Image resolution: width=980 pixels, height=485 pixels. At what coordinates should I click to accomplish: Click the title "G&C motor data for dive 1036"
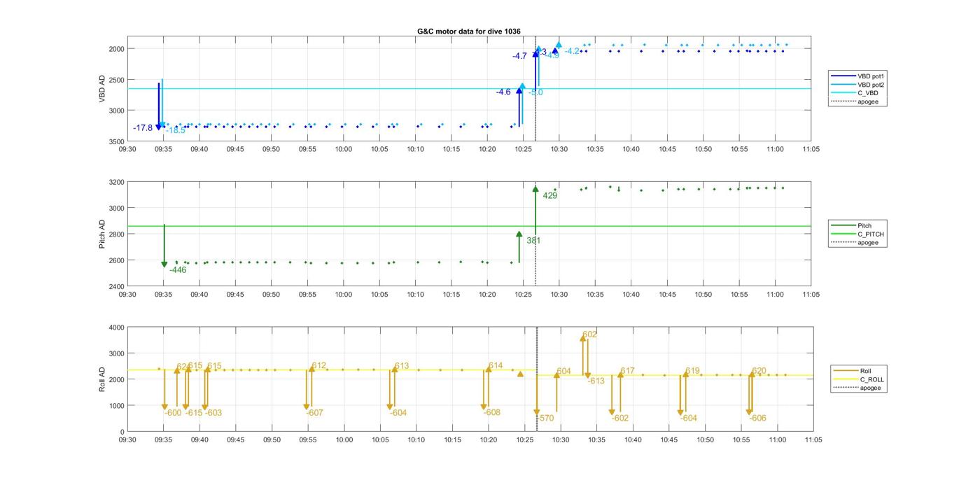[469, 31]
